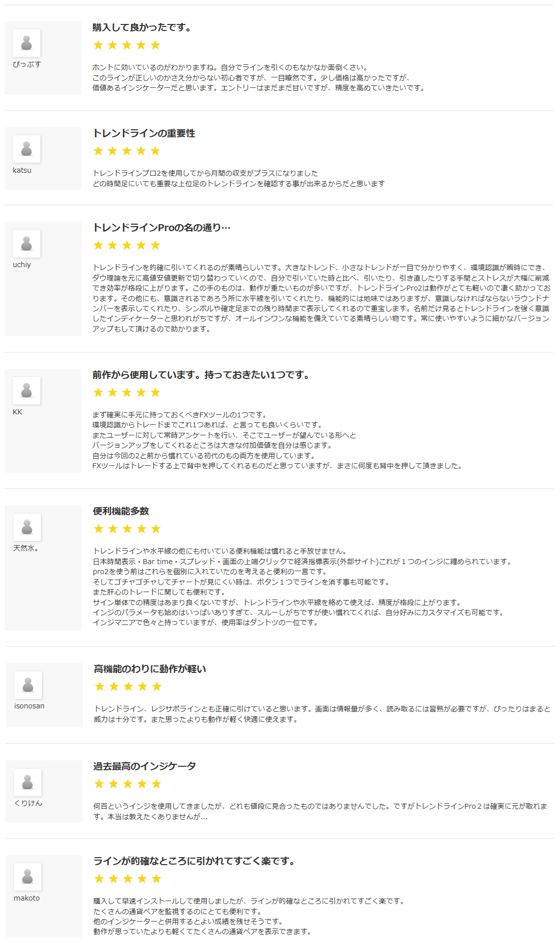Open the avatar for 天然水。
The height and width of the screenshot is (943, 560).
point(27,527)
